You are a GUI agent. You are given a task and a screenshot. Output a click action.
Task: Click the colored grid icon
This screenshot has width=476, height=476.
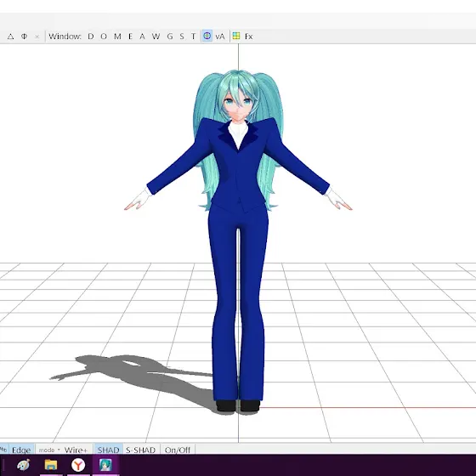pyautogui.click(x=236, y=36)
